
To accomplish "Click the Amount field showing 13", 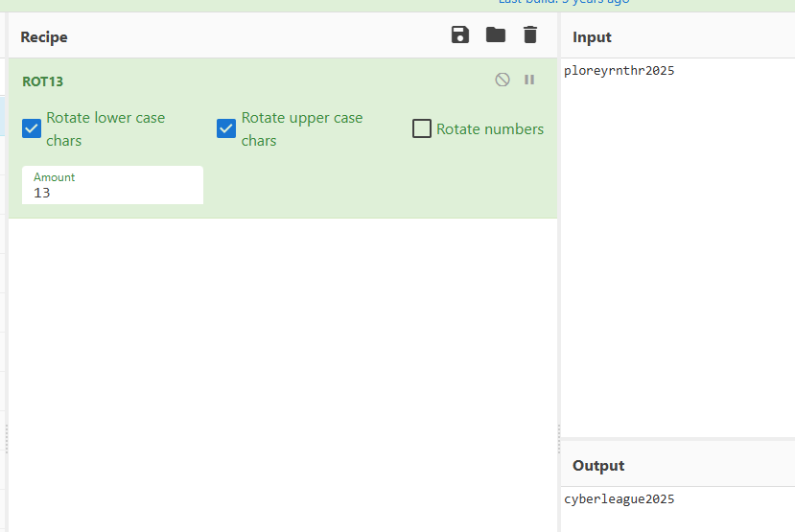I will [x=112, y=192].
